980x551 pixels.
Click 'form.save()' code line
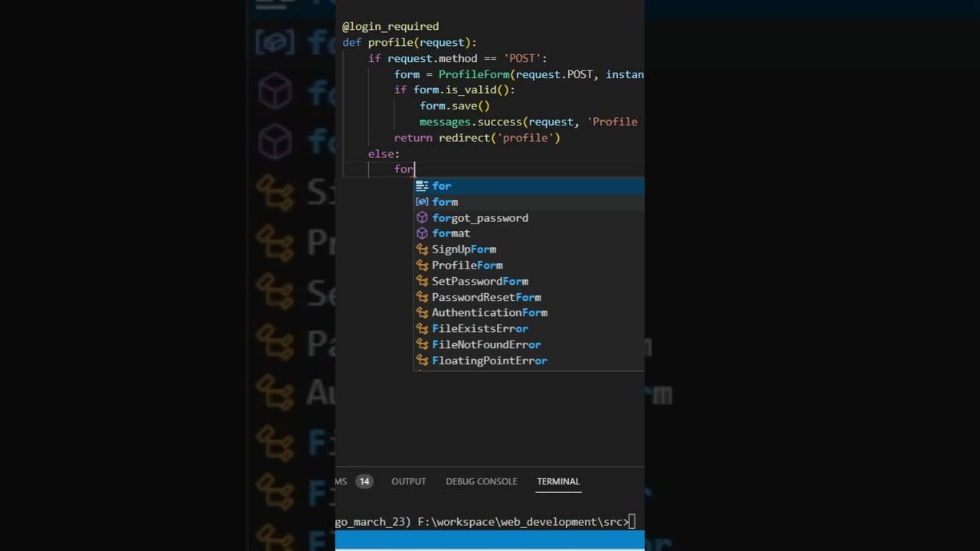coord(455,106)
